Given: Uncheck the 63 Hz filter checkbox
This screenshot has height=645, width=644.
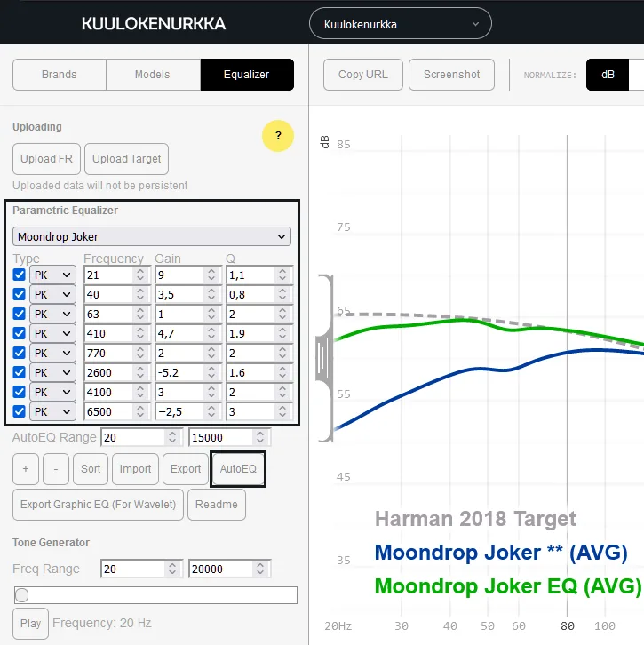Looking at the screenshot, I should [19, 314].
